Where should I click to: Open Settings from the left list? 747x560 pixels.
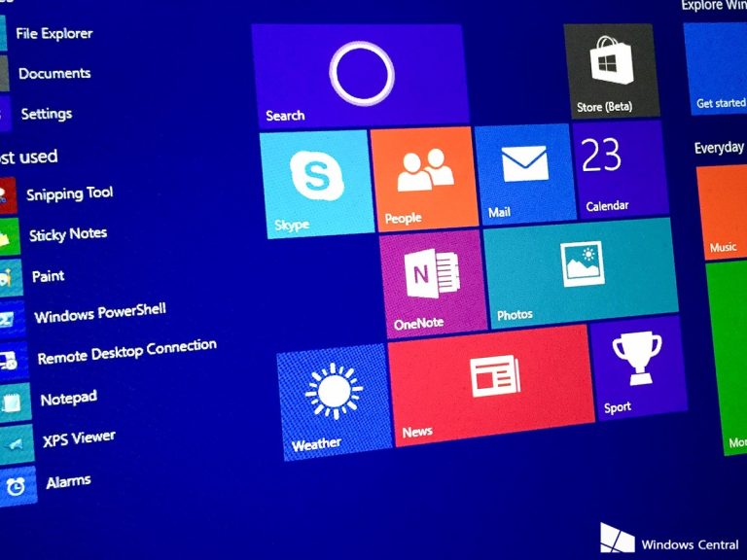click(46, 114)
